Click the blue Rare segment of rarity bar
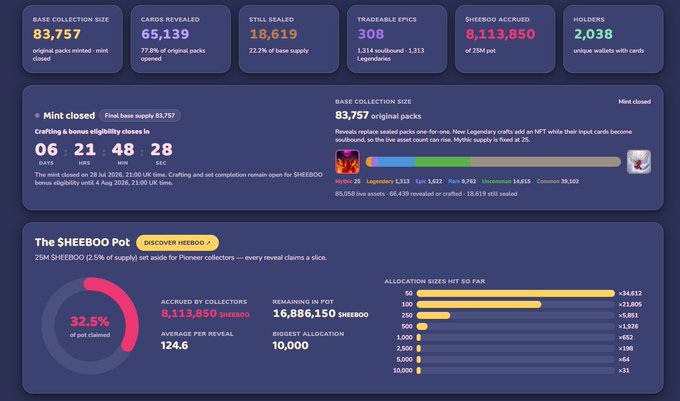 pos(396,162)
